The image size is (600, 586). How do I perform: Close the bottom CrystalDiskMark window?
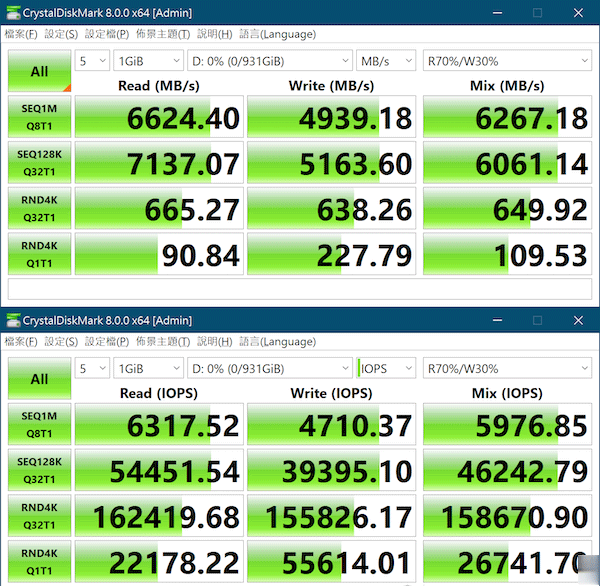[578, 320]
